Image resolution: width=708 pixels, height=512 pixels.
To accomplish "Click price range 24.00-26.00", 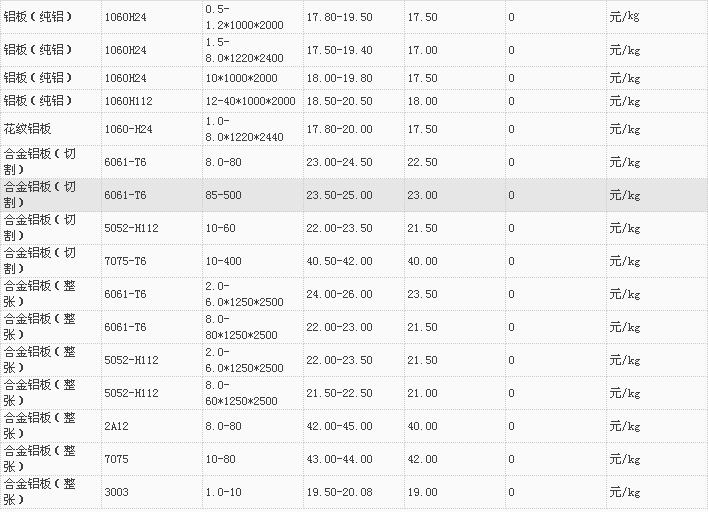I will click(x=339, y=294).
